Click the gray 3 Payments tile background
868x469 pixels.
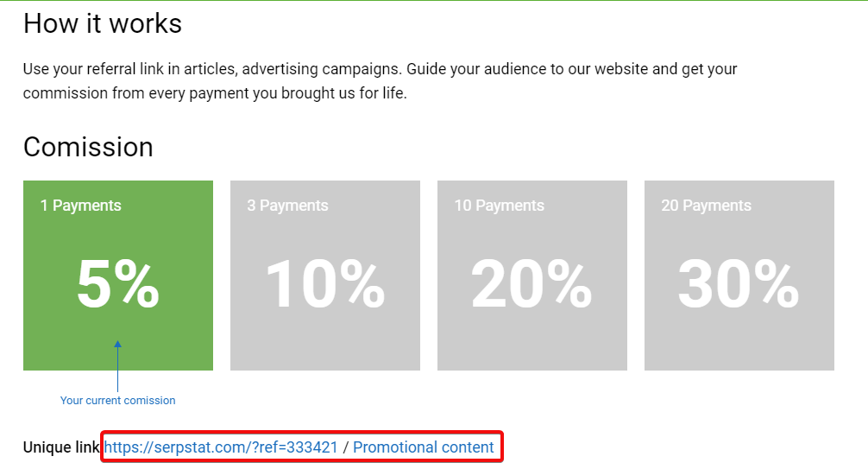pos(325,344)
